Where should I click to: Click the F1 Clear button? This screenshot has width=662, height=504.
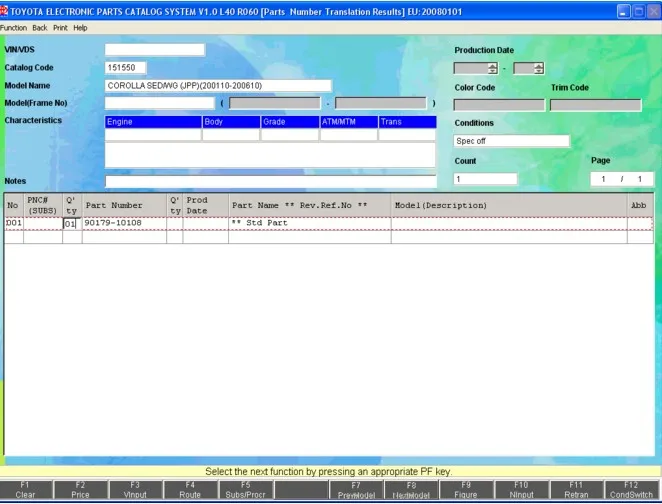point(25,490)
